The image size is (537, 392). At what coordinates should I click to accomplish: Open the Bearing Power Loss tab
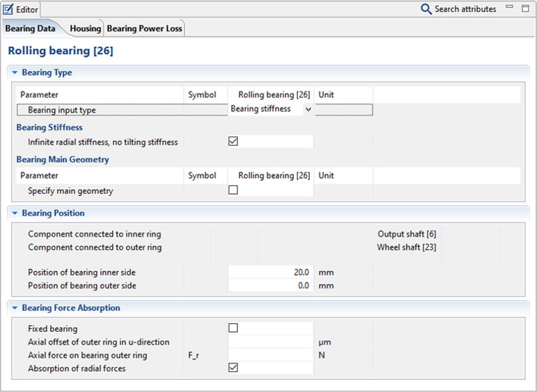(144, 28)
